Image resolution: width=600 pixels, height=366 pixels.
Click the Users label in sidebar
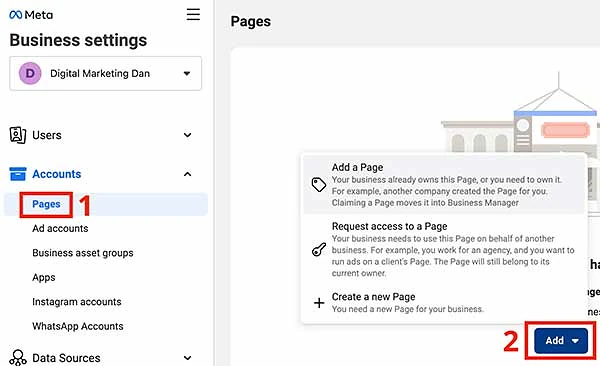tap(47, 135)
